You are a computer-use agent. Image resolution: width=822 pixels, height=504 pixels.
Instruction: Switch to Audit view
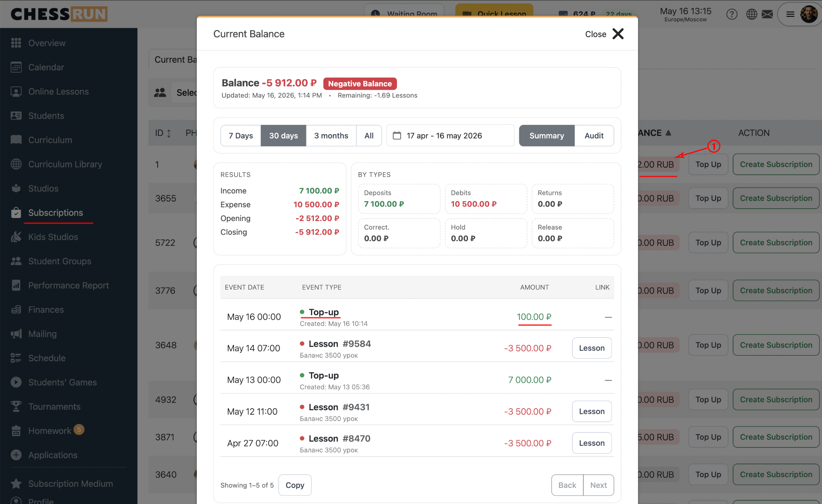point(594,136)
